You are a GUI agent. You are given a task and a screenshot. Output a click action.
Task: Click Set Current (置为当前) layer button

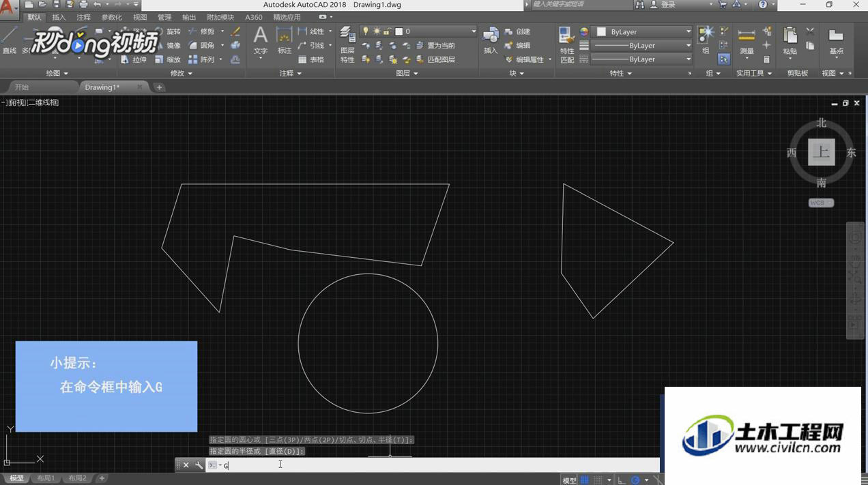click(435, 46)
